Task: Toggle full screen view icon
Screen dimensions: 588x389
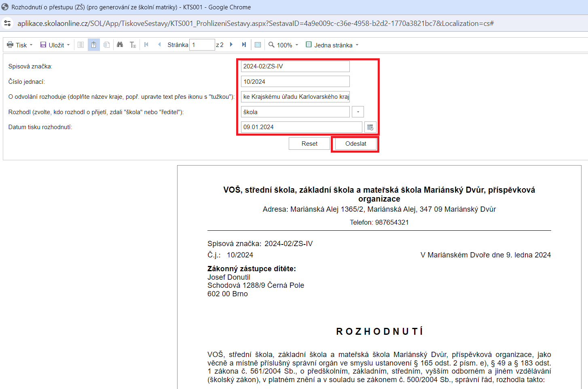Action: coord(258,45)
